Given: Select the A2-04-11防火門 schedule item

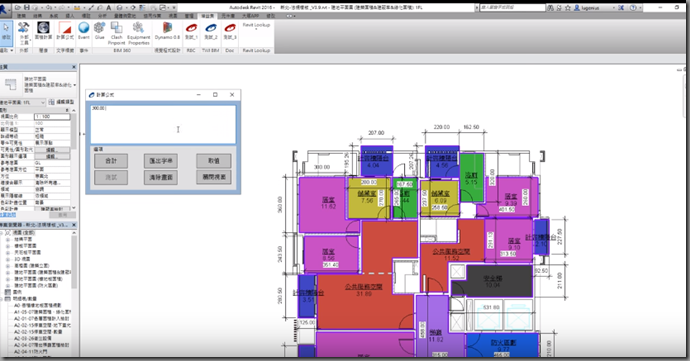Looking at the screenshot, I should 30,352.
